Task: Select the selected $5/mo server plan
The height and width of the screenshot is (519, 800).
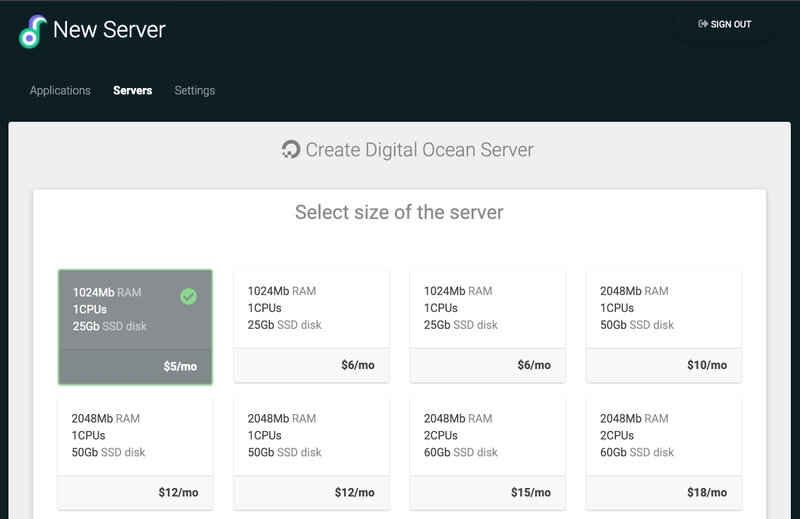Action: [x=135, y=327]
